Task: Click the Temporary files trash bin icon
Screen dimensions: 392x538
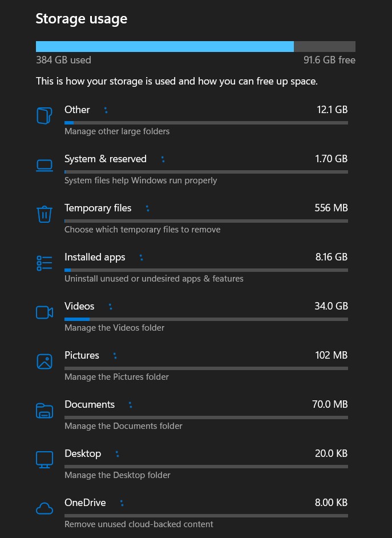Action: point(45,214)
